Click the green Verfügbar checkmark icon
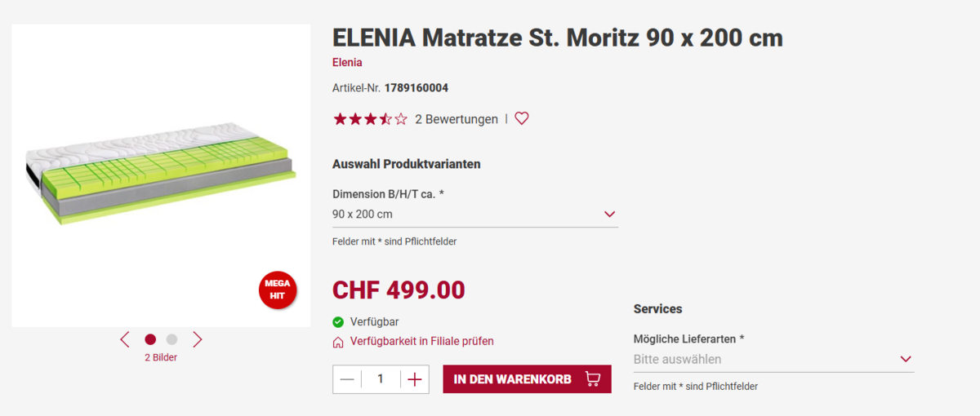The image size is (980, 416). pos(338,322)
